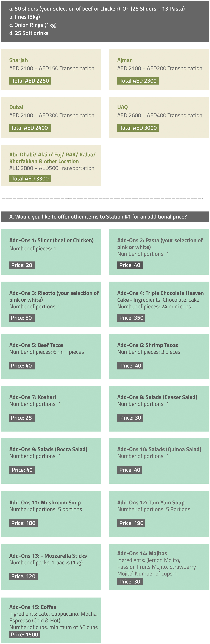The width and height of the screenshot is (210, 644).
Task: Select Price 120 under Mozzarella Sticks
Action: click(23, 576)
